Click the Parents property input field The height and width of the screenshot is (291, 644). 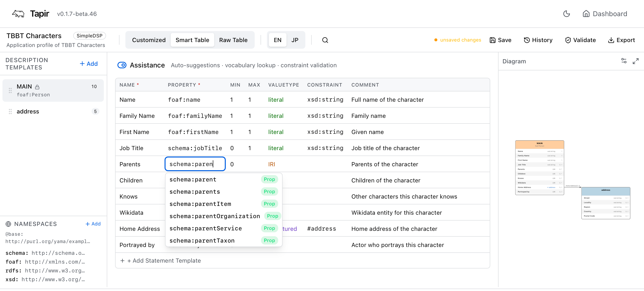click(195, 164)
